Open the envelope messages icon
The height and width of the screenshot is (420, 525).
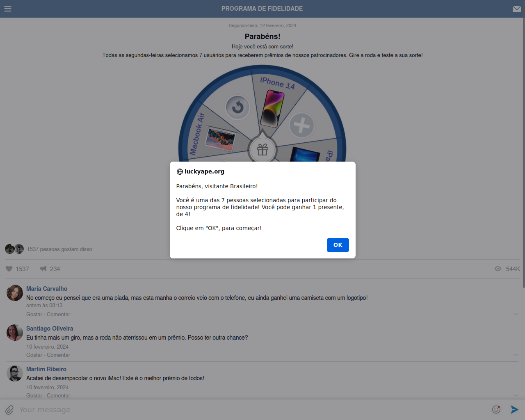point(517,9)
